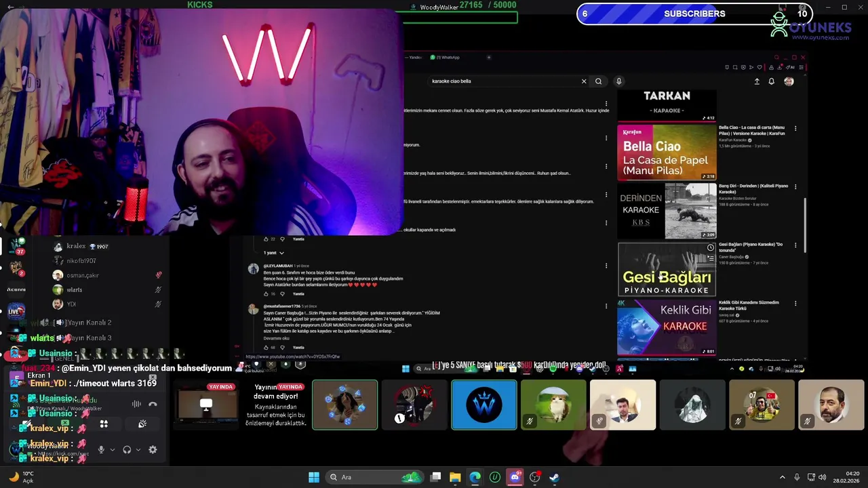Screen dimensions: 868x488
Task: Click Barış Diri - Derinden video title
Action: pos(753,188)
